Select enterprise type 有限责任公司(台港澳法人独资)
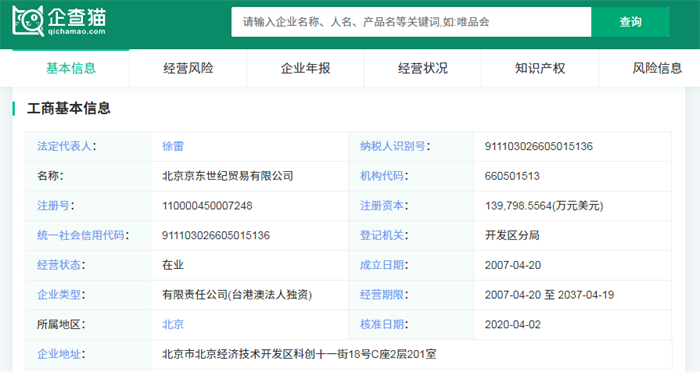The height and width of the screenshot is (372, 700). point(237,295)
